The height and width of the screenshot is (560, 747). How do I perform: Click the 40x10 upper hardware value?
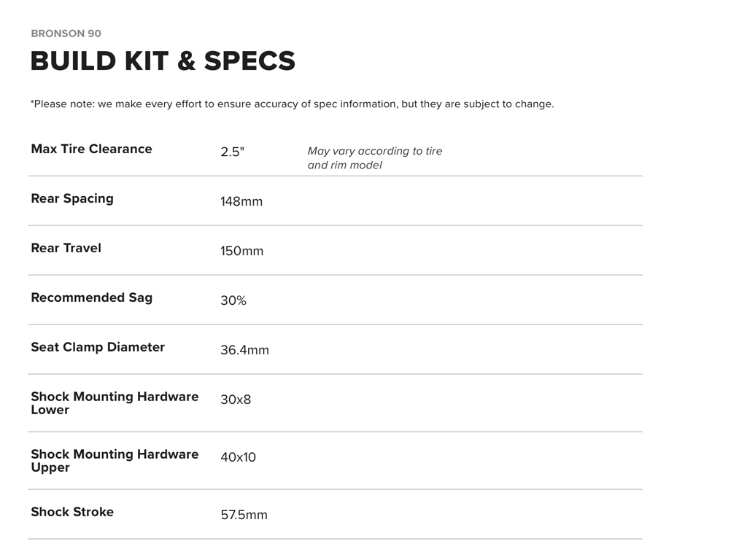238,457
